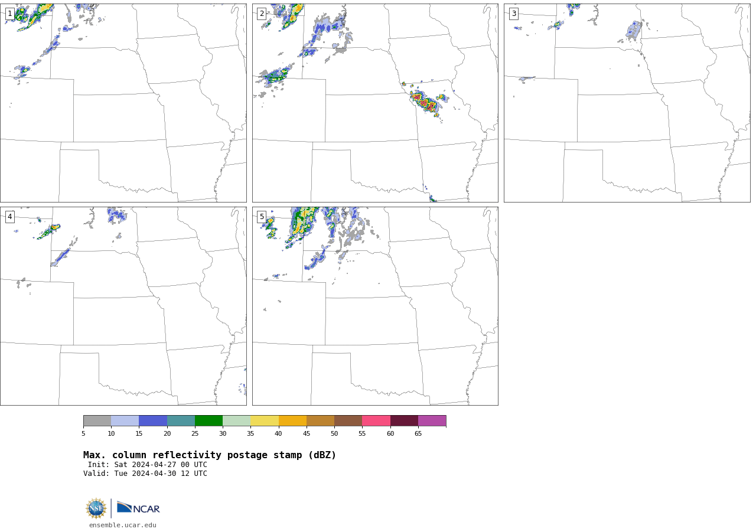The image size is (756, 532).
Task: Select the brown 50-55 dBZ swatch
Action: point(348,421)
